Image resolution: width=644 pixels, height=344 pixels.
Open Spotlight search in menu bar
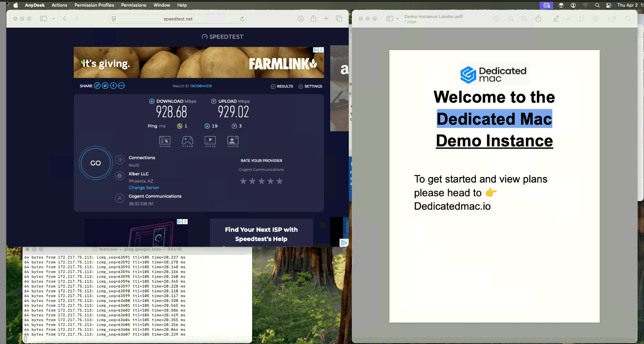point(597,5)
